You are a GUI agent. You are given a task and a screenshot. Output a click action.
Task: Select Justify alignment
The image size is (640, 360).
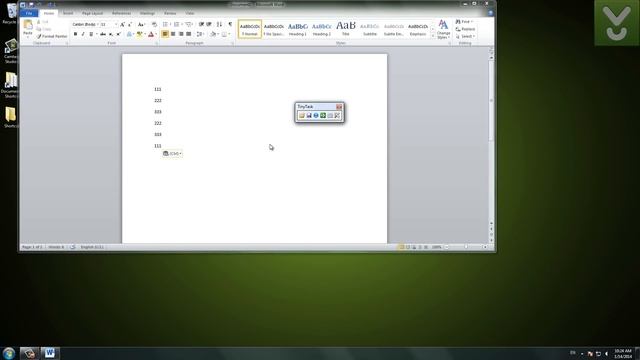pyautogui.click(x=189, y=34)
